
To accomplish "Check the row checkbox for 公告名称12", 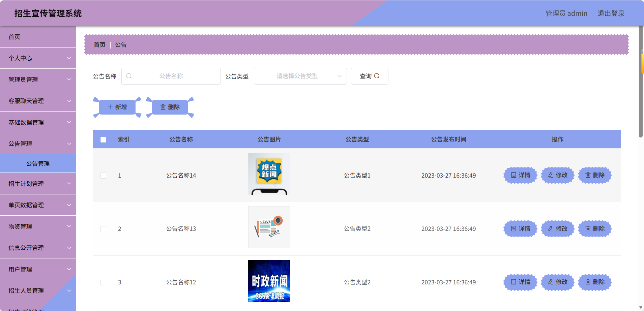I will point(104,282).
